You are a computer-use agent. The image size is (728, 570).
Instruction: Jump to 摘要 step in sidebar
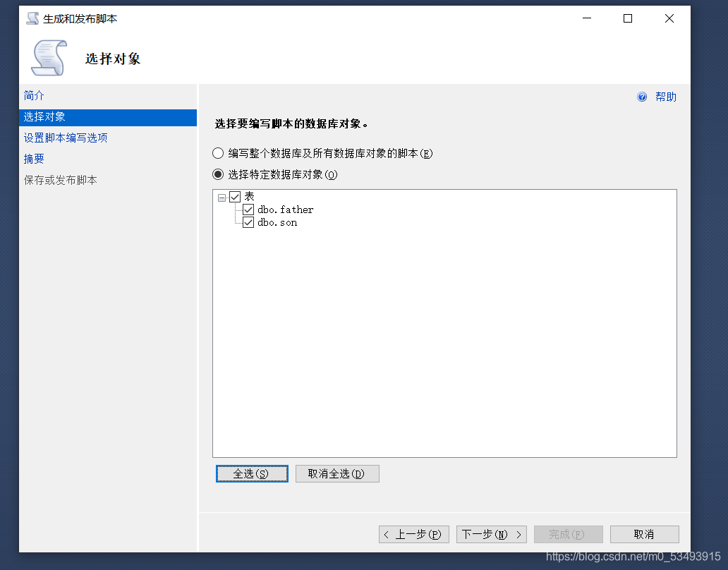click(x=34, y=159)
